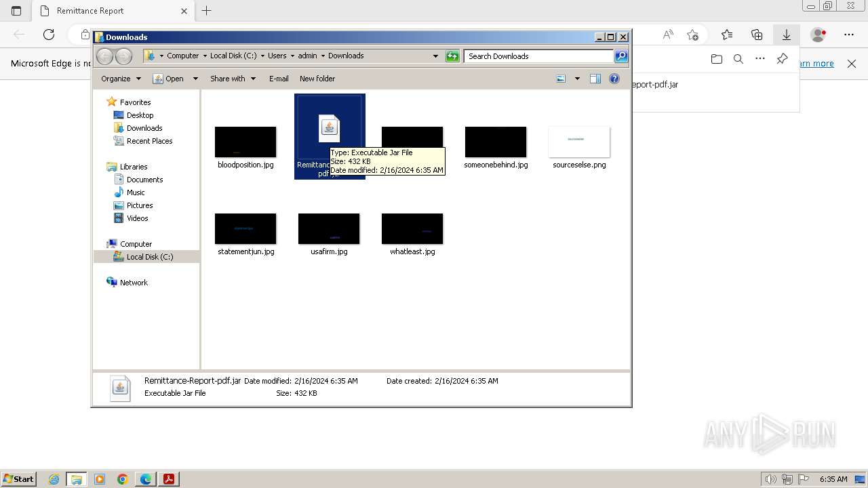
Task: Select the statementjun.jpg thumbnail
Action: (245, 228)
